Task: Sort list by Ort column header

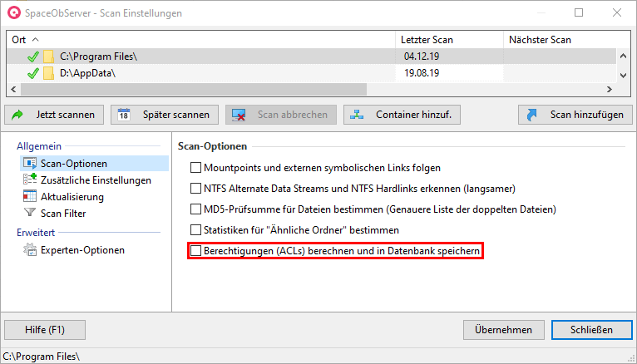Action: coord(200,39)
